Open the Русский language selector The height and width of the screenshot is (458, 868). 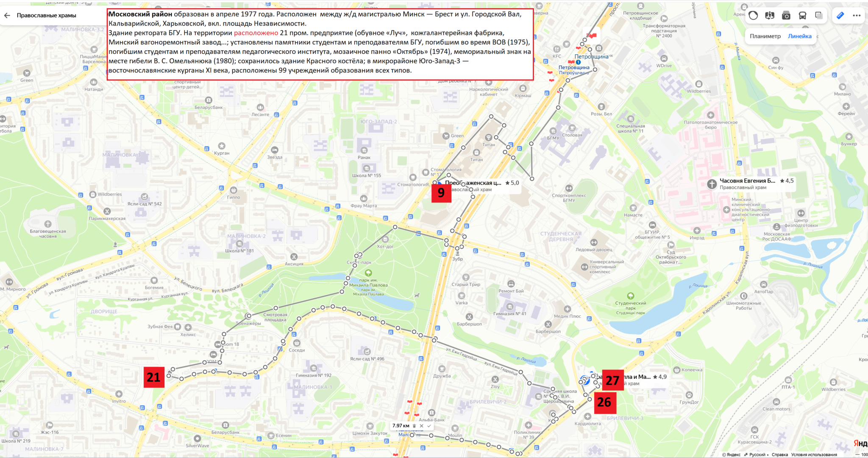coord(757,455)
